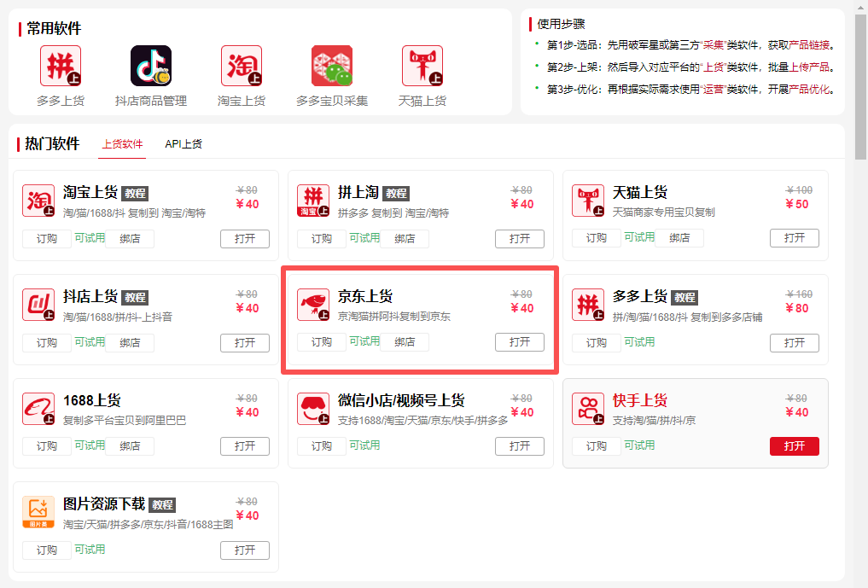Viewport: 868px width, 588px height.
Task: Bind a shop via 绑店 on 拼上淘
Action: pos(404,239)
